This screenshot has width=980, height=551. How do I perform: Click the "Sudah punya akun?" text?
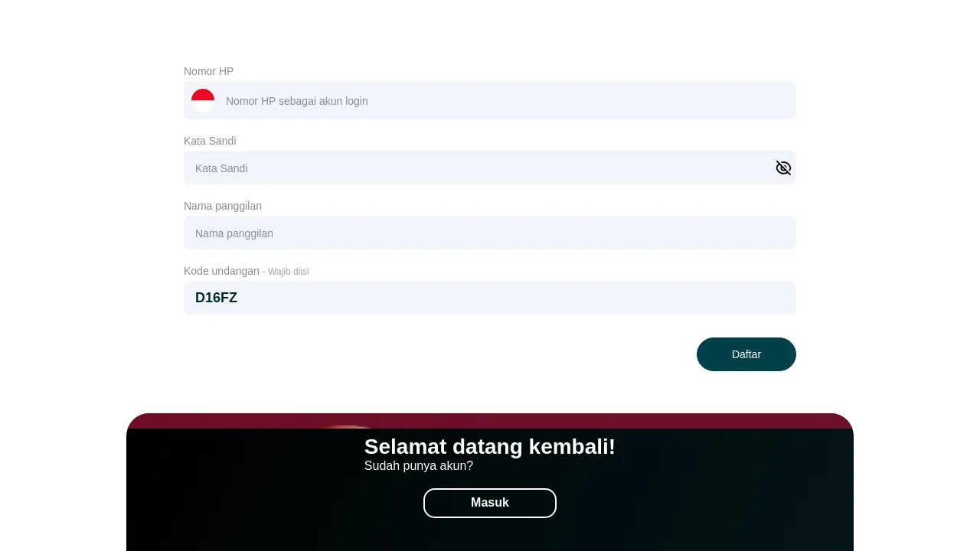pyautogui.click(x=419, y=465)
